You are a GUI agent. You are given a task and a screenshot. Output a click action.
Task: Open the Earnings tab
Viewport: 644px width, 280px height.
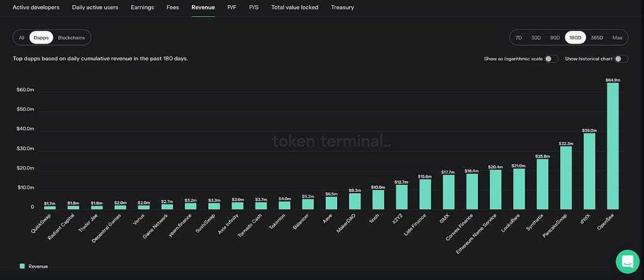coord(143,8)
